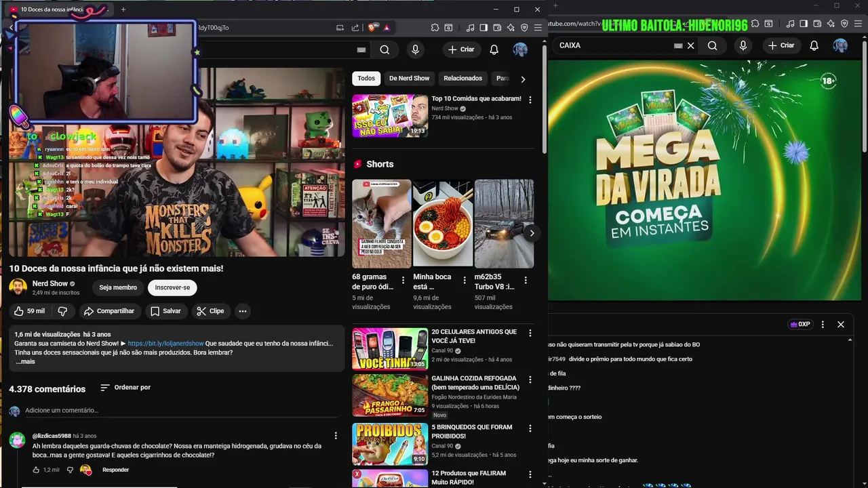The width and height of the screenshot is (868, 488).
Task: Click search magnifier in right YouTube window
Action: pos(712,45)
